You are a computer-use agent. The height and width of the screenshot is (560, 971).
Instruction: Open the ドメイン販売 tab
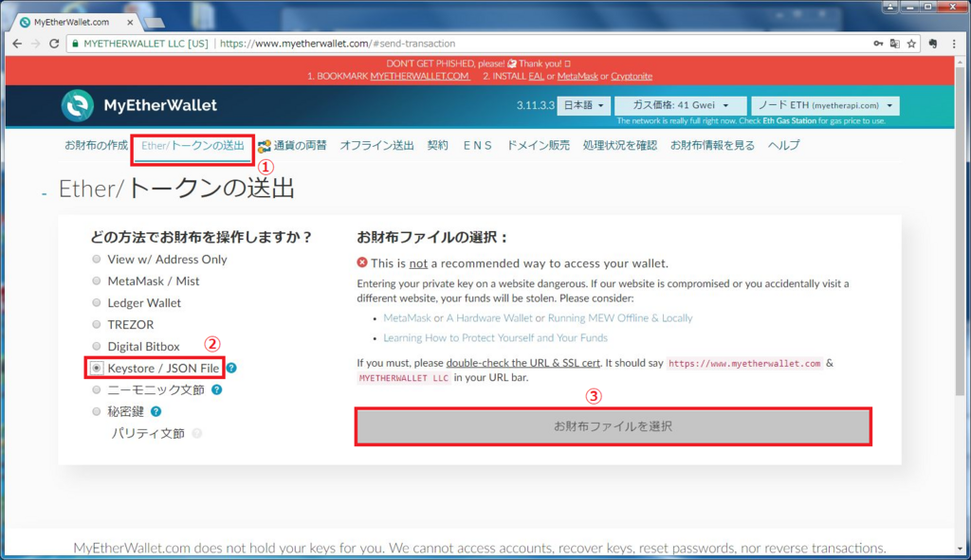(x=538, y=145)
